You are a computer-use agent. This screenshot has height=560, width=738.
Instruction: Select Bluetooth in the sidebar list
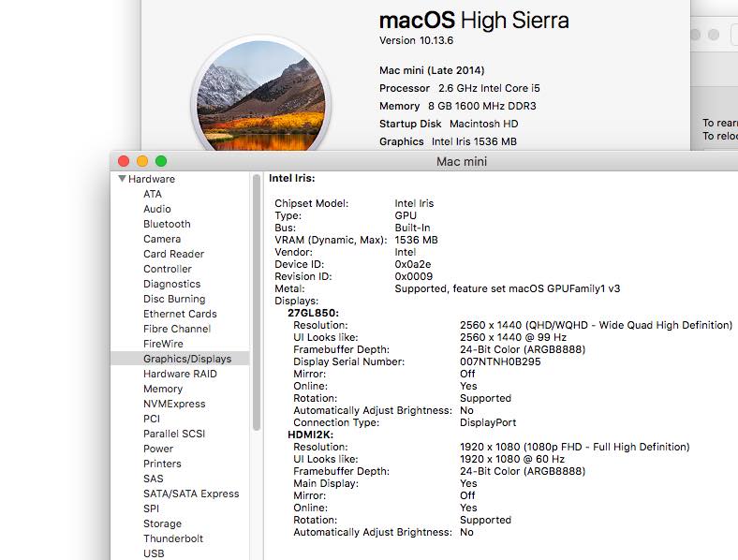pos(167,224)
